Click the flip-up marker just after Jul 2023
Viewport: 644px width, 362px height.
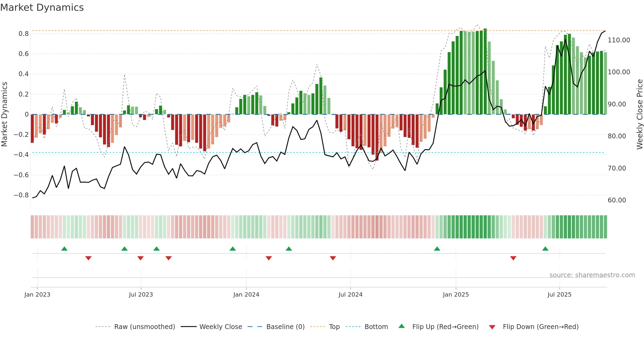[157, 249]
